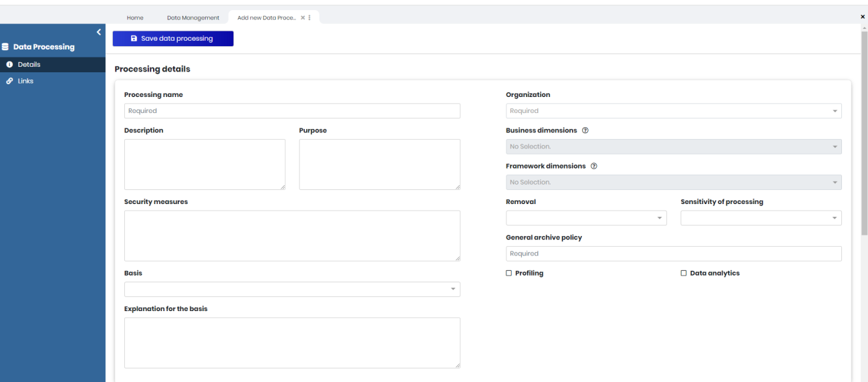Click the Explanation for the basis text area

[292, 343]
